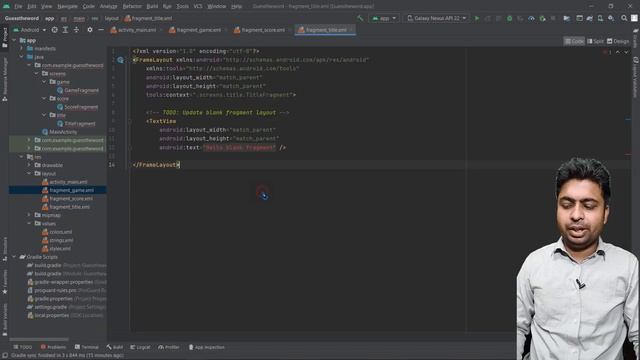
Task: Open Project panel gear settings
Action: (90, 30)
